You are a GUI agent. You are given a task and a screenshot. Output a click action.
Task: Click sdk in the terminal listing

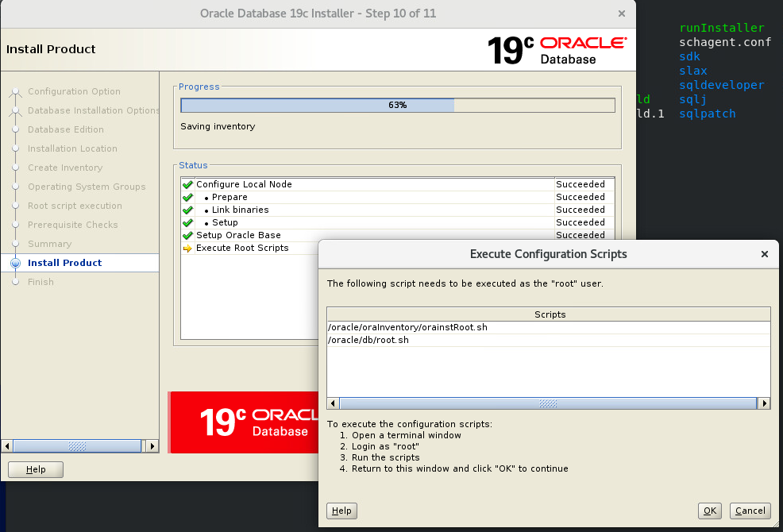(689, 56)
